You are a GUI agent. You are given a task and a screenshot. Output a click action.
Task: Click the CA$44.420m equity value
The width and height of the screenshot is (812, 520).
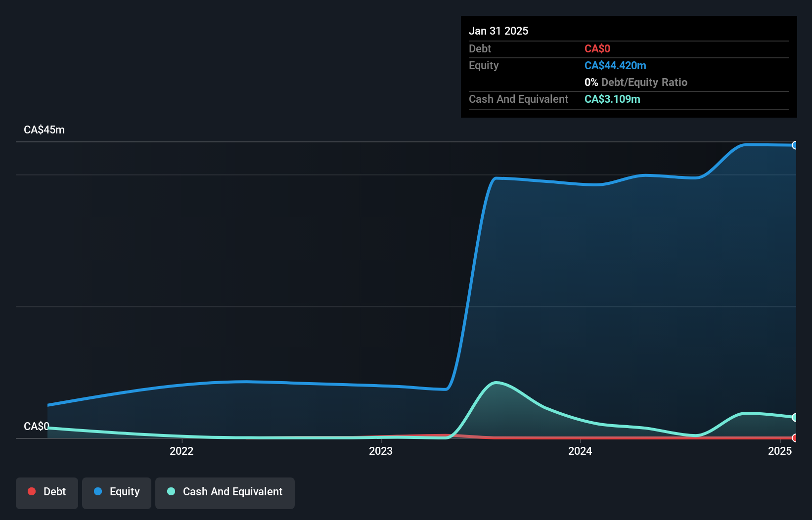tap(615, 65)
